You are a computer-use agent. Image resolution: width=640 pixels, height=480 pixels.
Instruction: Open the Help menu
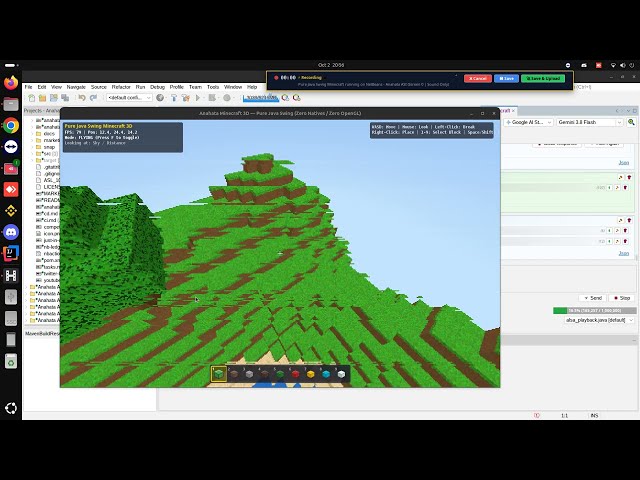click(252, 87)
